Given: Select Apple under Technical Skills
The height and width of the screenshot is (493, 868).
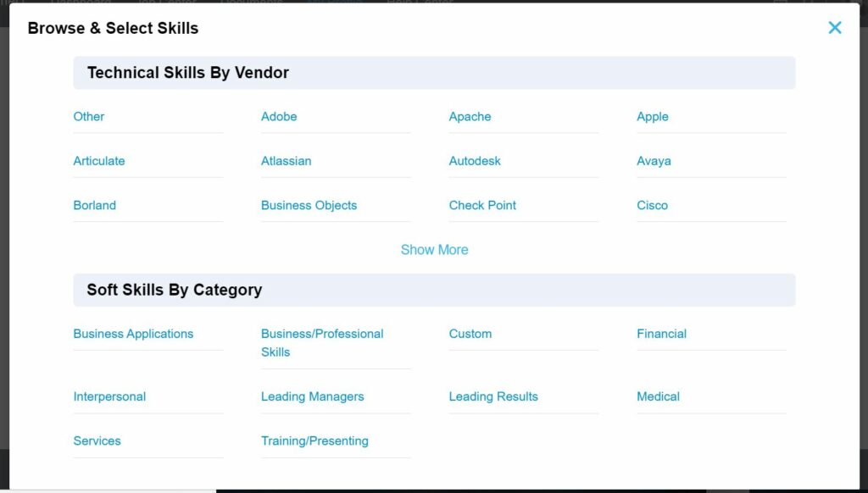Looking at the screenshot, I should click(652, 116).
